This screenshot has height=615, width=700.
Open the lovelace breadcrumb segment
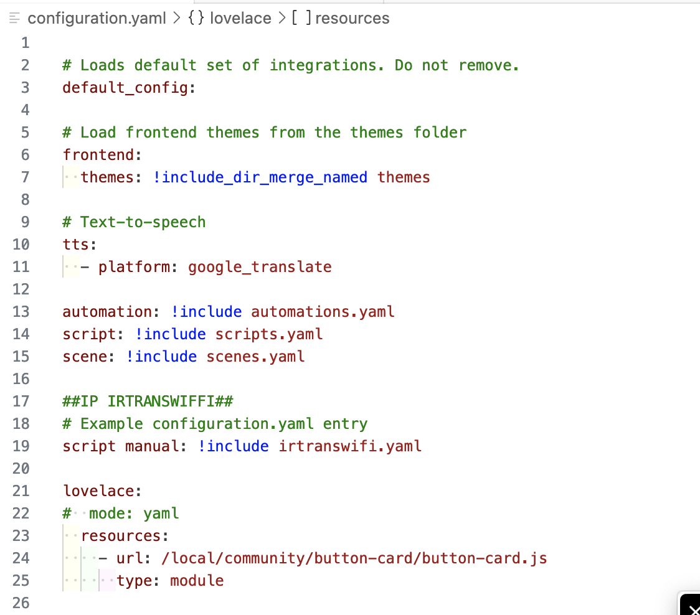(x=240, y=18)
